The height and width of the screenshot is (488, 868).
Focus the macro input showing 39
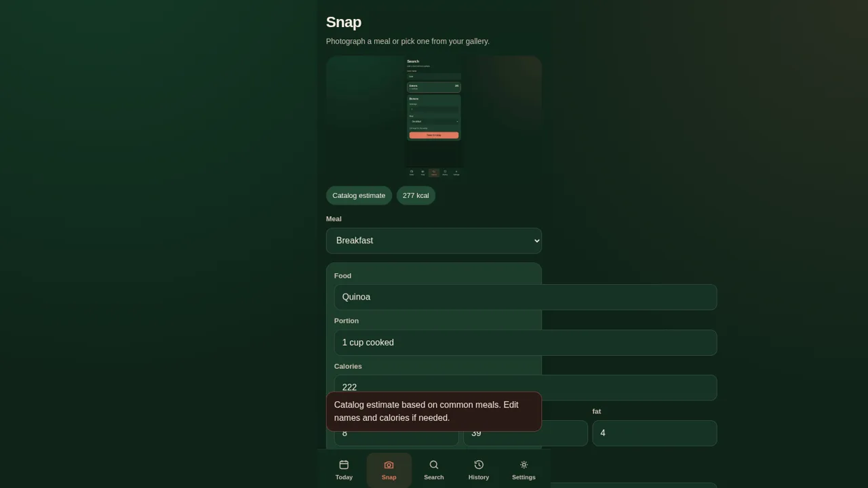click(x=526, y=433)
